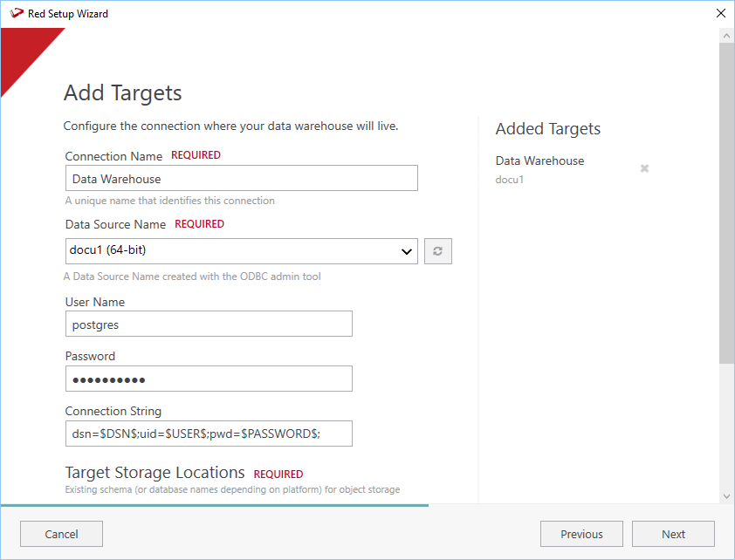Screen dimensions: 735x560
Task: Click the docu1 label under Added Targets
Action: click(x=510, y=180)
